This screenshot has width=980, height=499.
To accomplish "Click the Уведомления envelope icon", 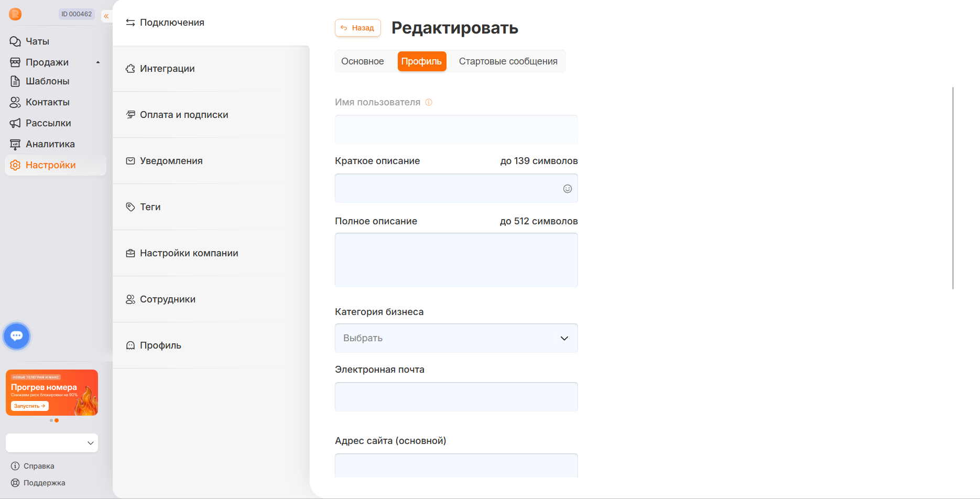I will pos(130,161).
